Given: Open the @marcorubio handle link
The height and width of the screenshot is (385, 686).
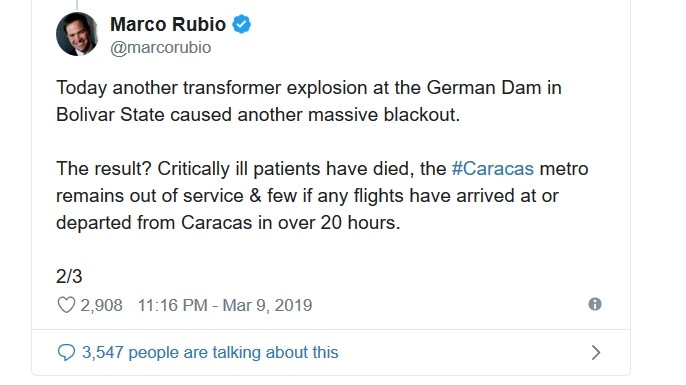Looking at the screenshot, I should click(161, 47).
